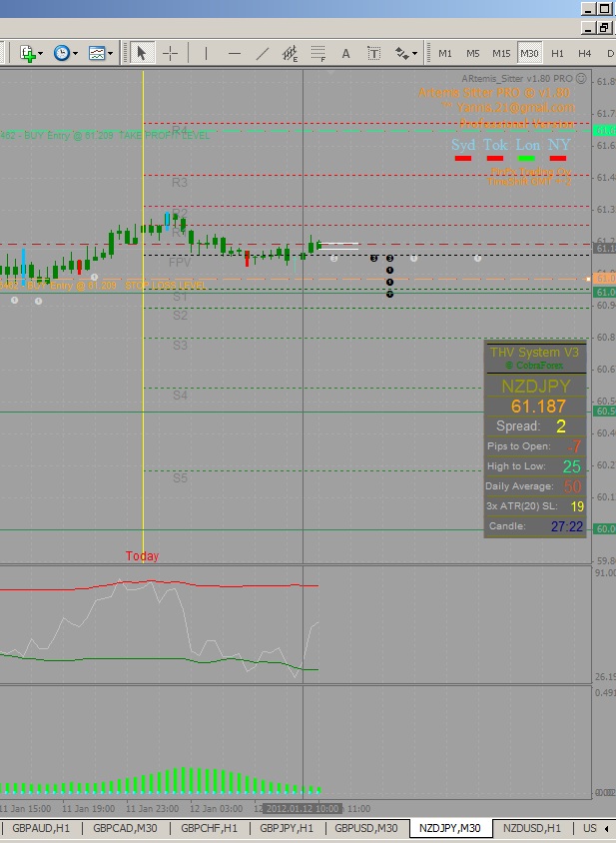
Task: Switch chart to M1 timeframe
Action: (445, 53)
